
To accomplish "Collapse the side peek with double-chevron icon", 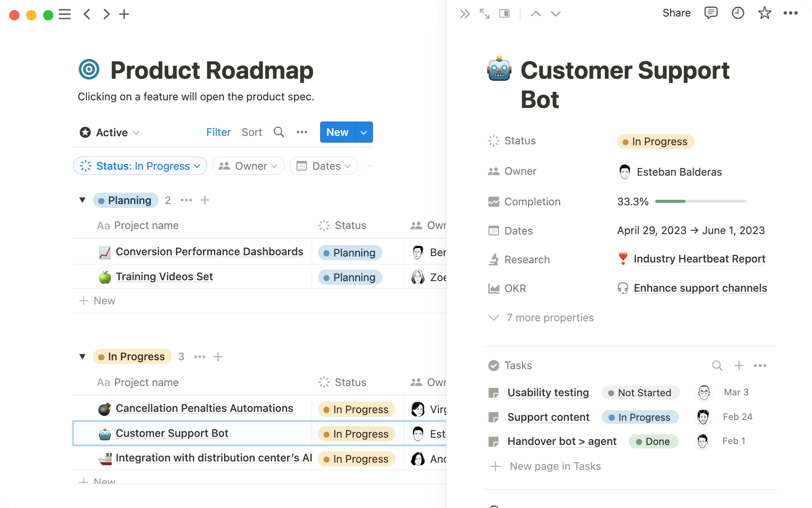I will 465,13.
